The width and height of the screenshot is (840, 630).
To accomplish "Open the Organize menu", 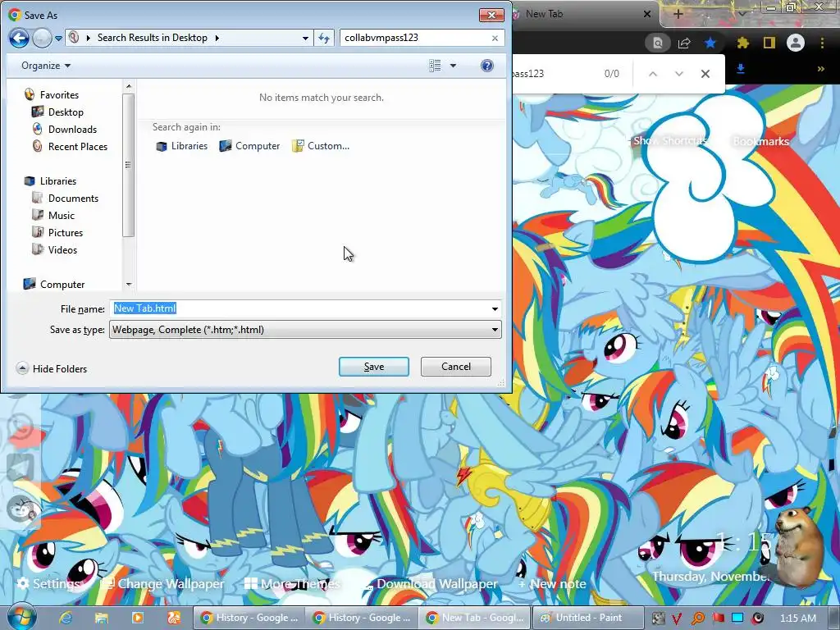I will [x=46, y=66].
